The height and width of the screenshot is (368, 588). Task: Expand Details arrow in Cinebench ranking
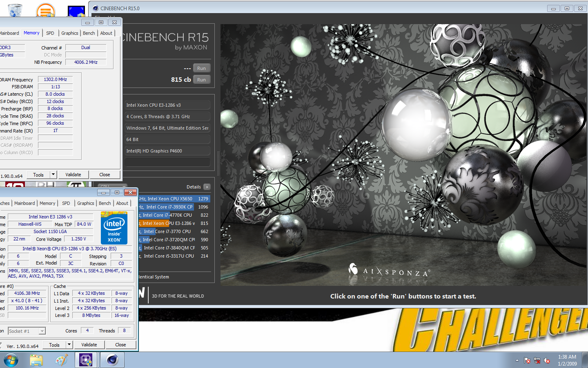(x=207, y=187)
